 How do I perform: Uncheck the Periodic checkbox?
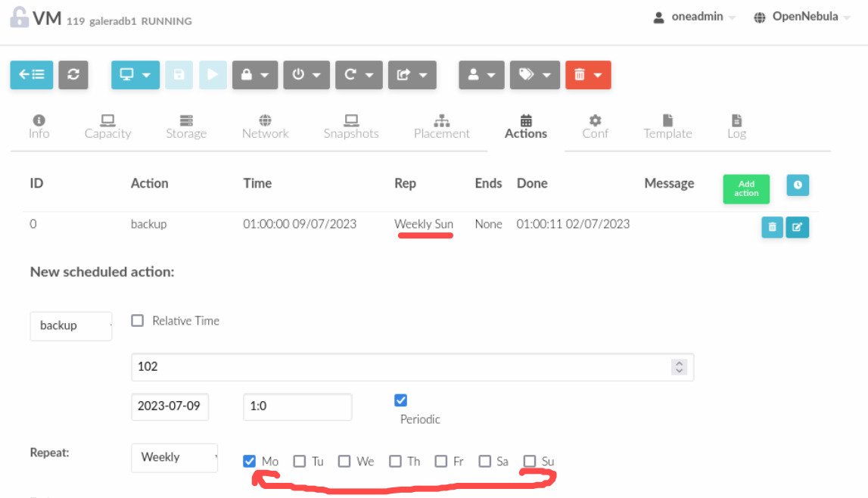(400, 400)
